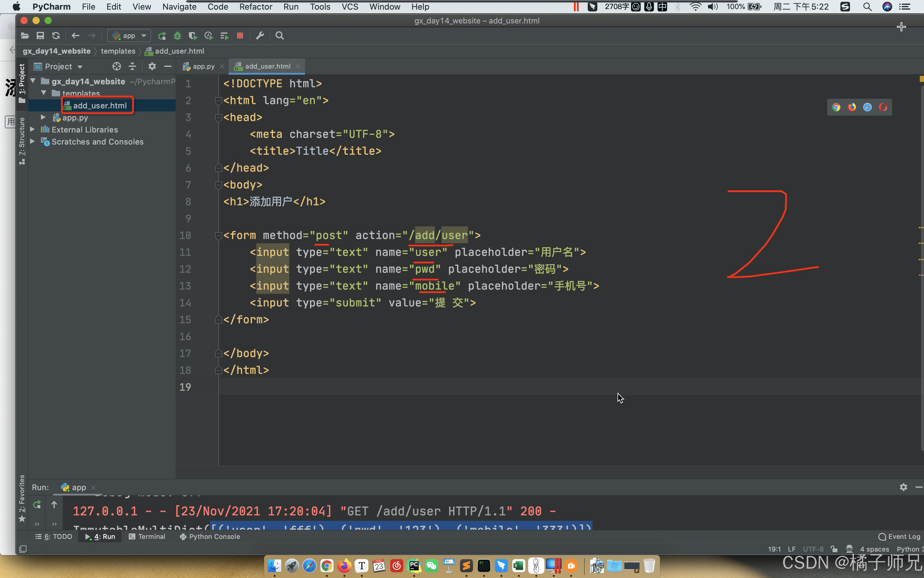924x578 pixels.
Task: Fold the head tag at line 3
Action: click(218, 118)
